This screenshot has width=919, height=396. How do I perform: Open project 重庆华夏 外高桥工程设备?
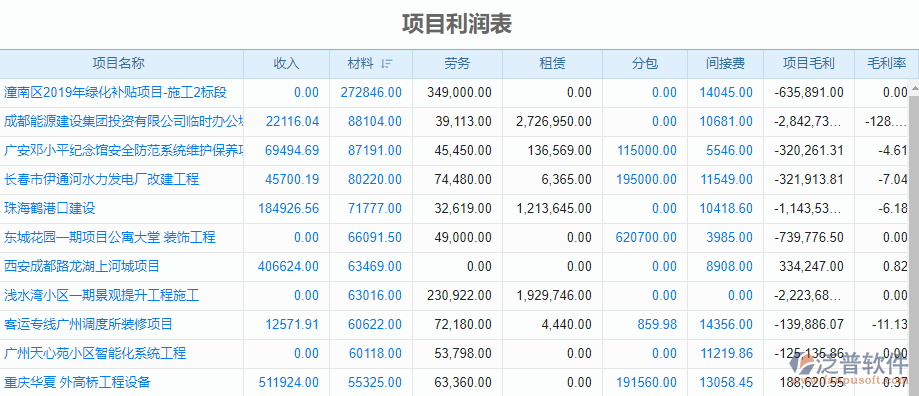77,383
